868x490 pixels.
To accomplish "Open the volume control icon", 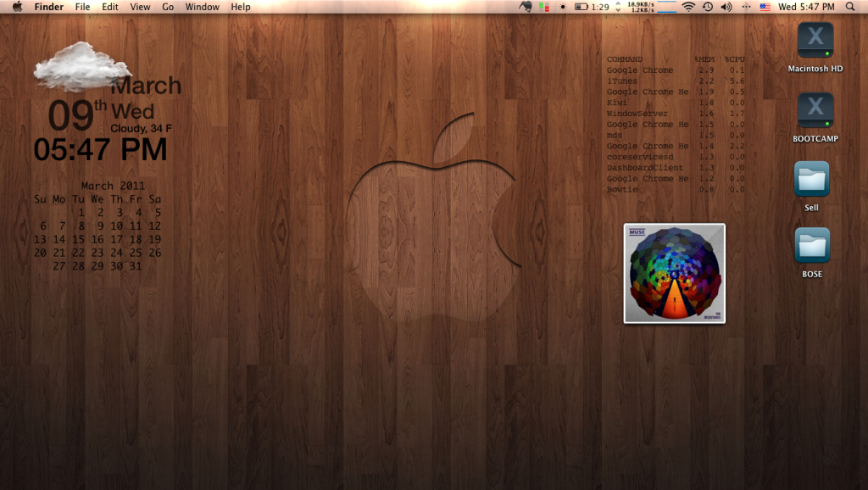I will 726,7.
